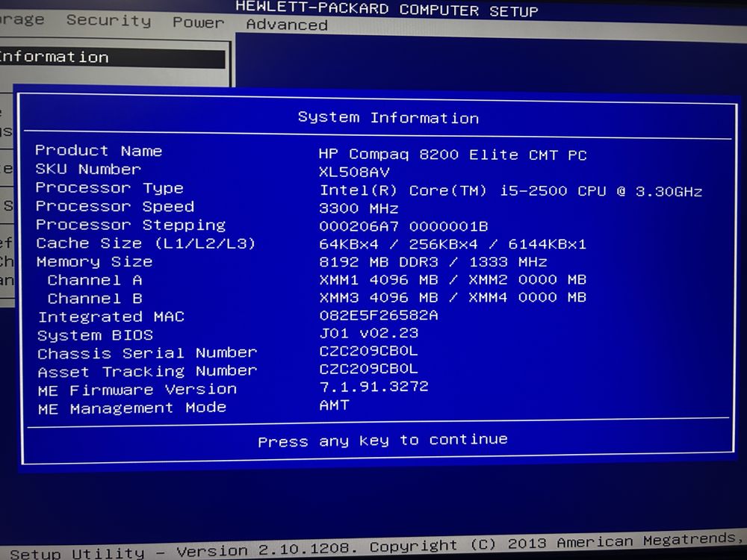This screenshot has height=560, width=747.
Task: Open the Power menu
Action: (x=198, y=22)
